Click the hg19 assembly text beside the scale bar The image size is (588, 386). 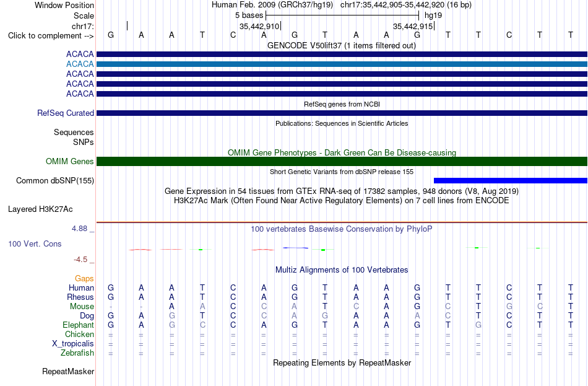click(x=433, y=15)
